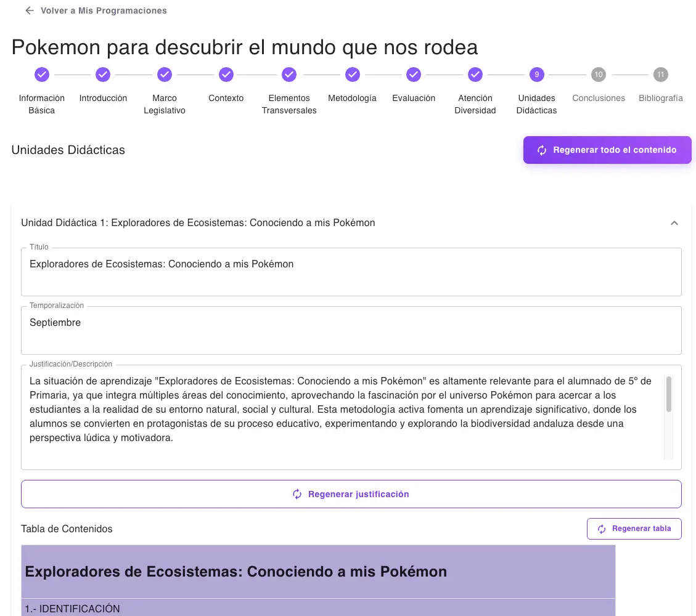Open the Introducción step label
Viewport: 696px width, 616px height.
(103, 98)
